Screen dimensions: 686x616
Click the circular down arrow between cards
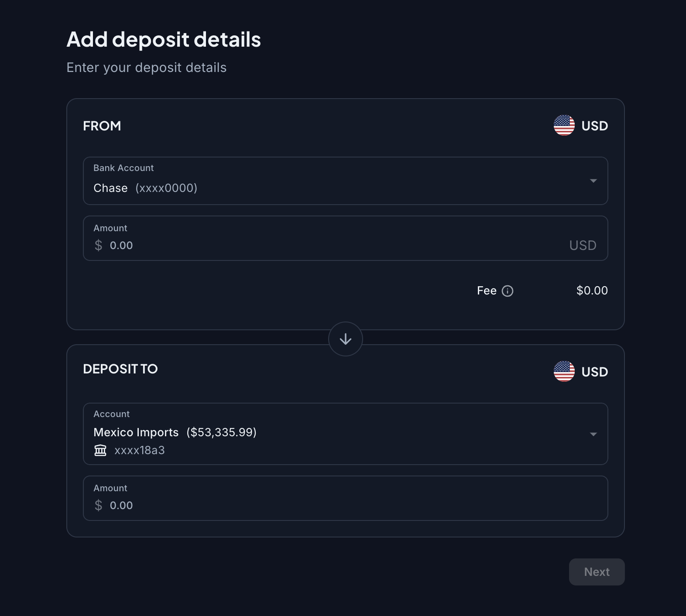[x=346, y=339]
